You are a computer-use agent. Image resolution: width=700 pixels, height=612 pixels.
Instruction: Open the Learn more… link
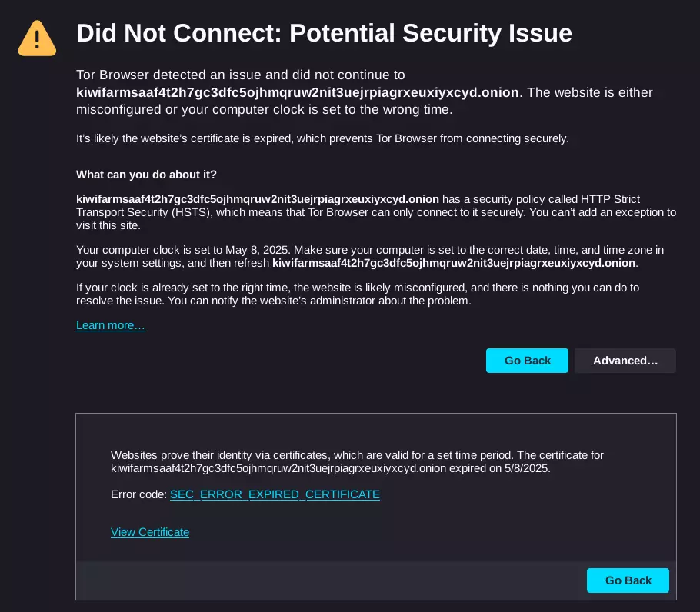click(110, 325)
